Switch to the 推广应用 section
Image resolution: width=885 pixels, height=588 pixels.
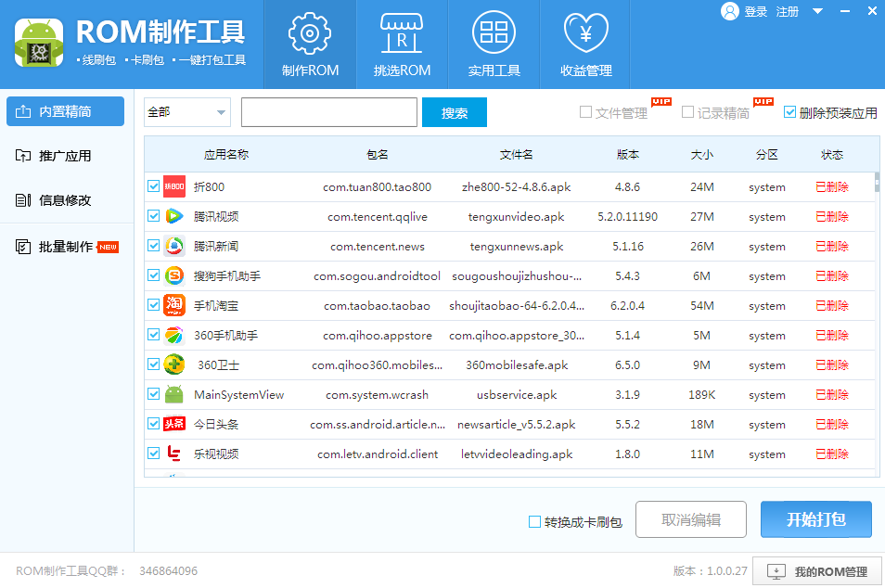tap(66, 156)
